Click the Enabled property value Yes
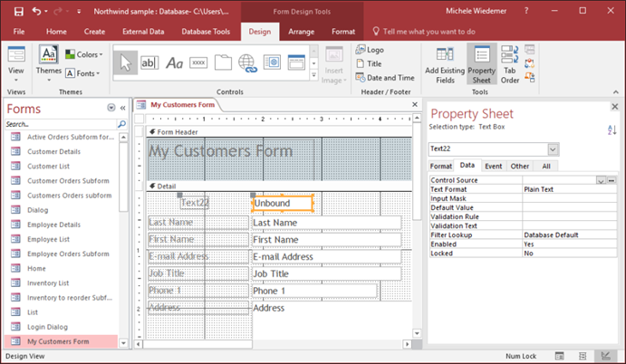626x364 pixels. (569, 244)
